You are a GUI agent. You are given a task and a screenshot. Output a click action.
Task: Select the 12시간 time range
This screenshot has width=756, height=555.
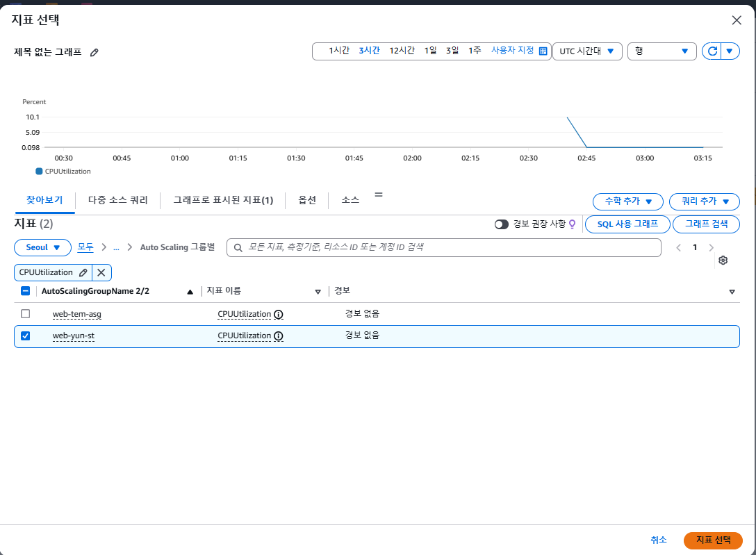coord(402,51)
